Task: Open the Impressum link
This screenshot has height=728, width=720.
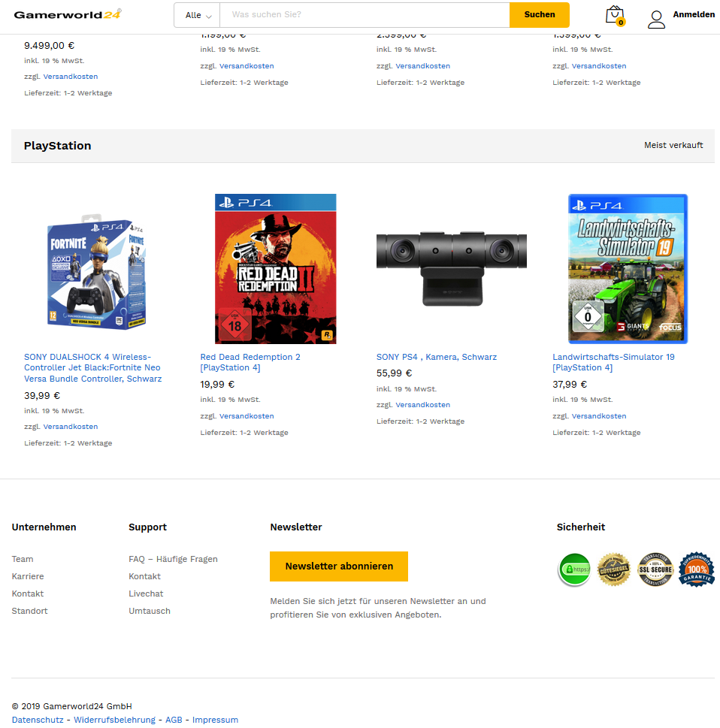Action: 215,720
